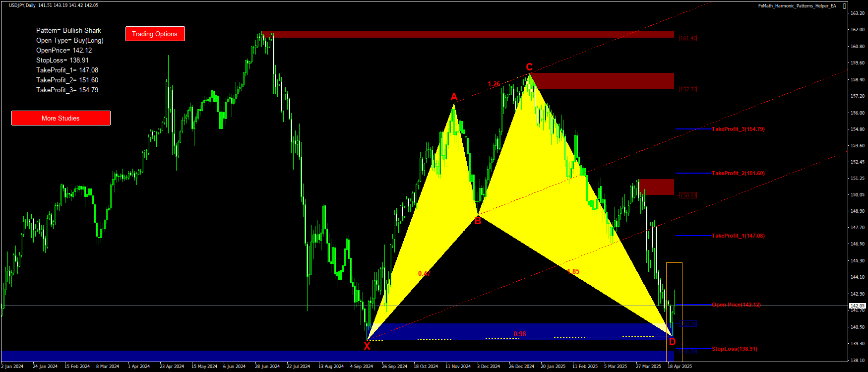Click the 1.85 ratio label on the pattern
Screen dimensions: 868x372
[x=573, y=271]
